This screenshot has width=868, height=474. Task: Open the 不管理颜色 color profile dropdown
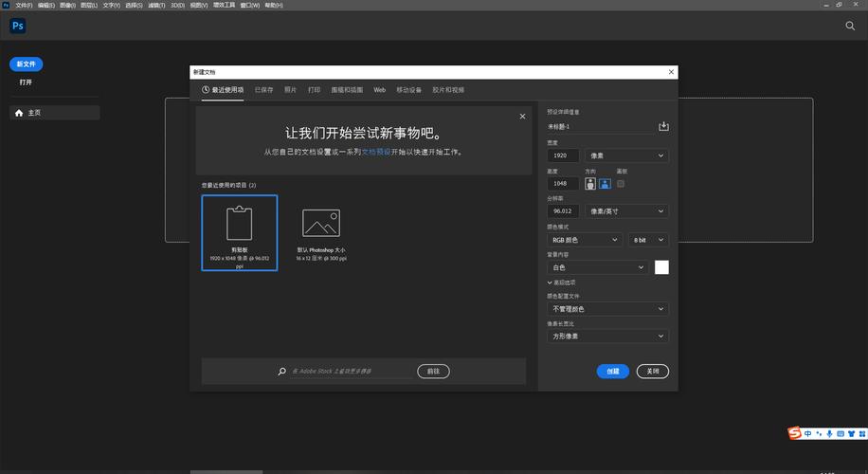pyautogui.click(x=607, y=308)
